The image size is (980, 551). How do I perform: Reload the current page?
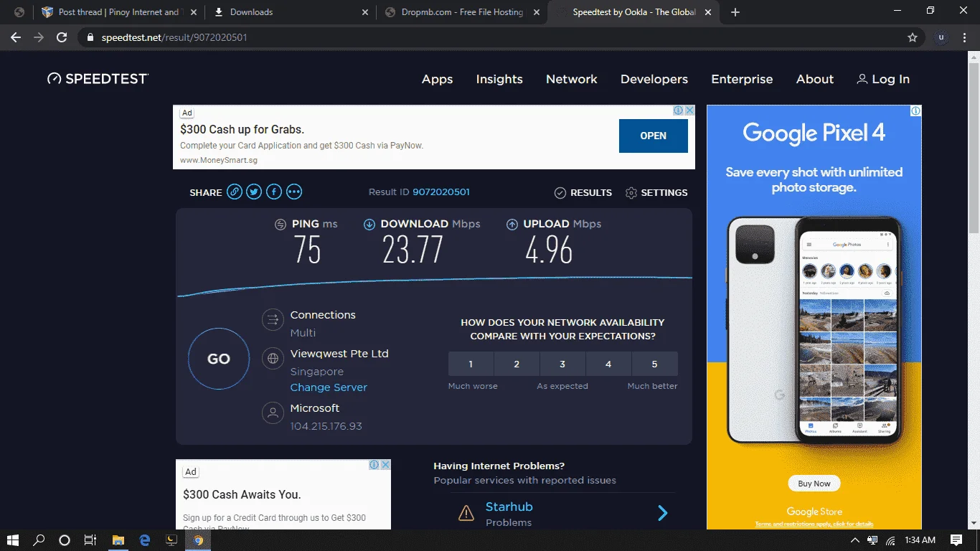click(x=62, y=37)
